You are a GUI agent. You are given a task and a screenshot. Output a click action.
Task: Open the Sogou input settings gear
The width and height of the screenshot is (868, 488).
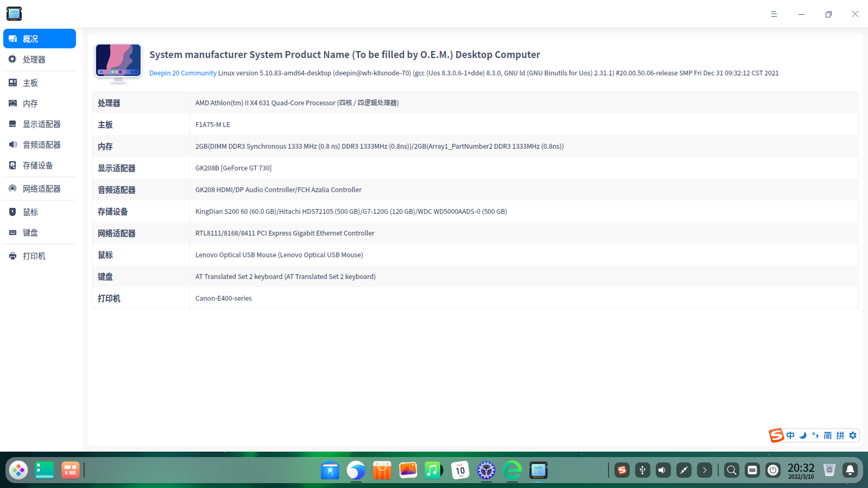tap(853, 435)
